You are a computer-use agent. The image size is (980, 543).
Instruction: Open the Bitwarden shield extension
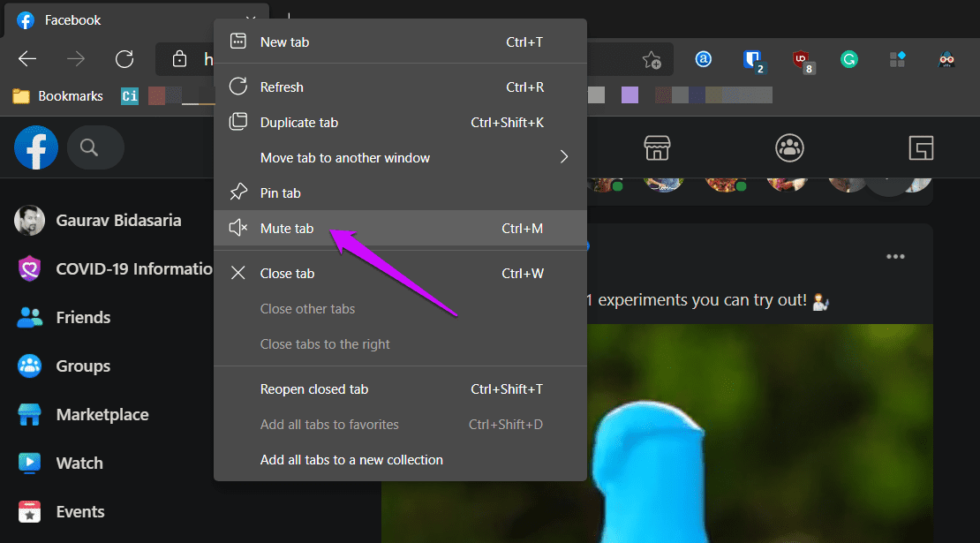[x=753, y=61]
